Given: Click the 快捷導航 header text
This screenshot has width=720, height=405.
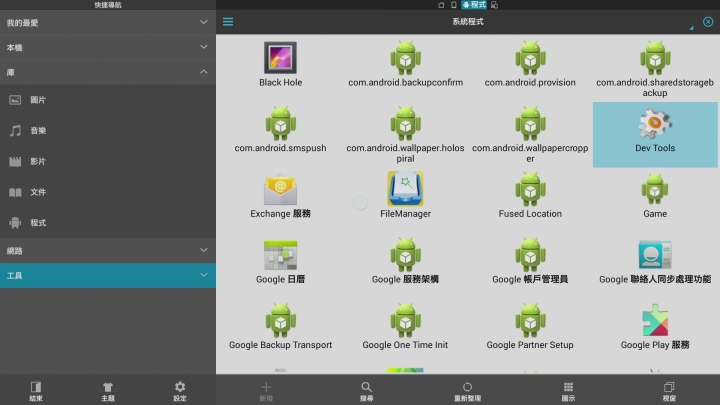Looking at the screenshot, I should (x=108, y=5).
